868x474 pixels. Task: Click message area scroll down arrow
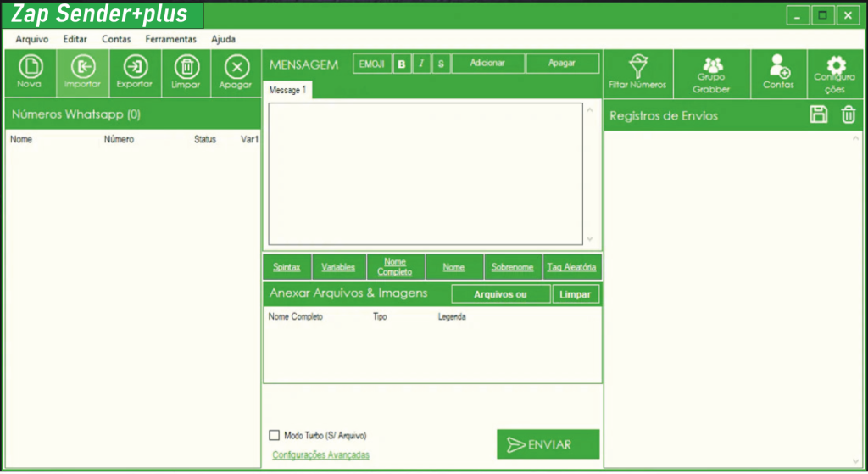[x=590, y=238]
